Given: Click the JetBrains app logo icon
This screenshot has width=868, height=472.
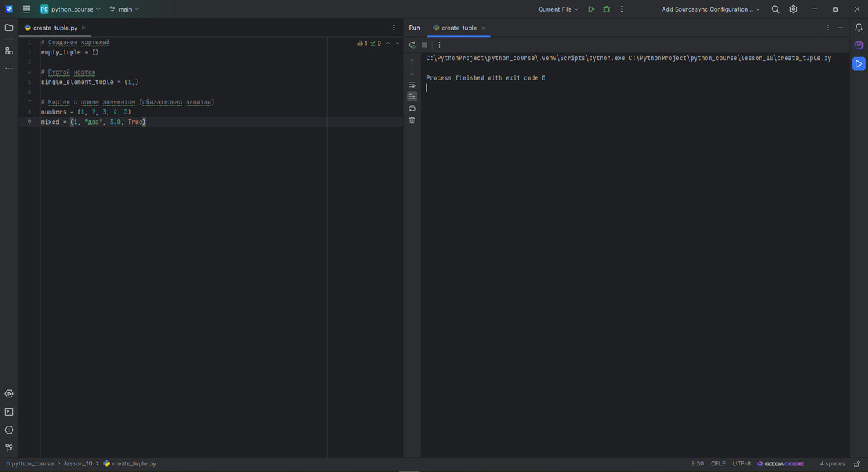Looking at the screenshot, I should (9, 9).
